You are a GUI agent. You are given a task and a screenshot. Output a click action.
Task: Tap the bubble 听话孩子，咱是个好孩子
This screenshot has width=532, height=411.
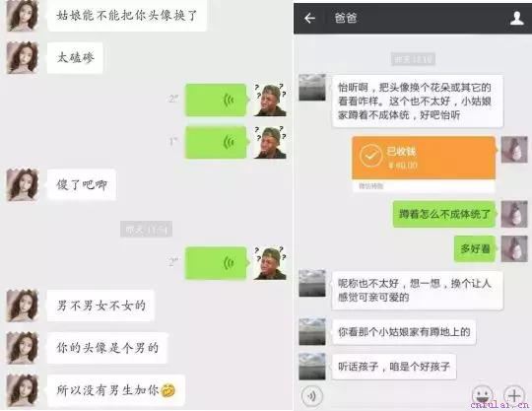(394, 367)
